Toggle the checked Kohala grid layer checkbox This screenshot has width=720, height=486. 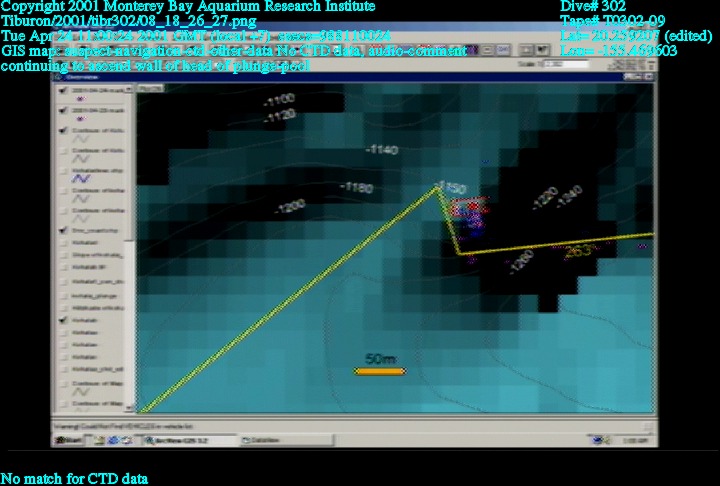click(63, 320)
